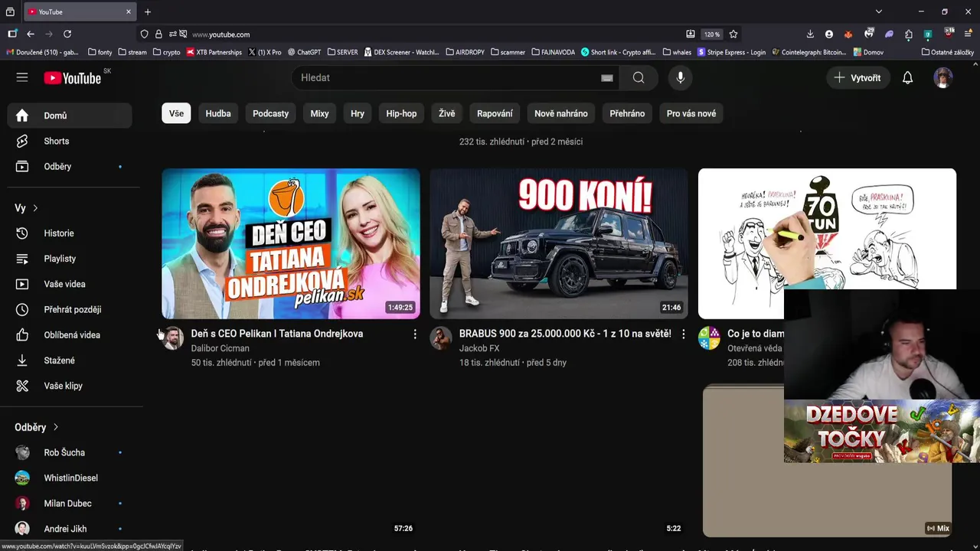The image size is (980, 551).
Task: Open Playlisty in sidebar
Action: 70,259
